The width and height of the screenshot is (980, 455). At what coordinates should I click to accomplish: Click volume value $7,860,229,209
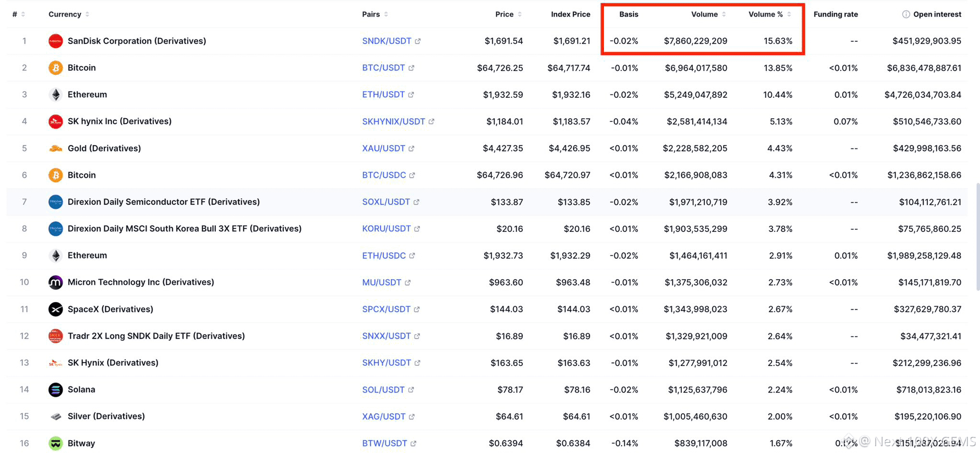696,41
